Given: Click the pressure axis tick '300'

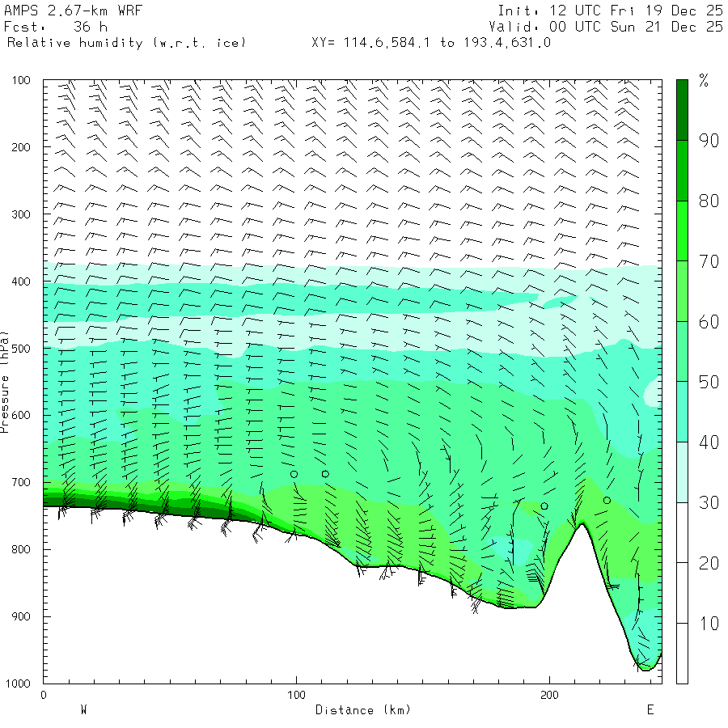Looking at the screenshot, I should [21, 214].
